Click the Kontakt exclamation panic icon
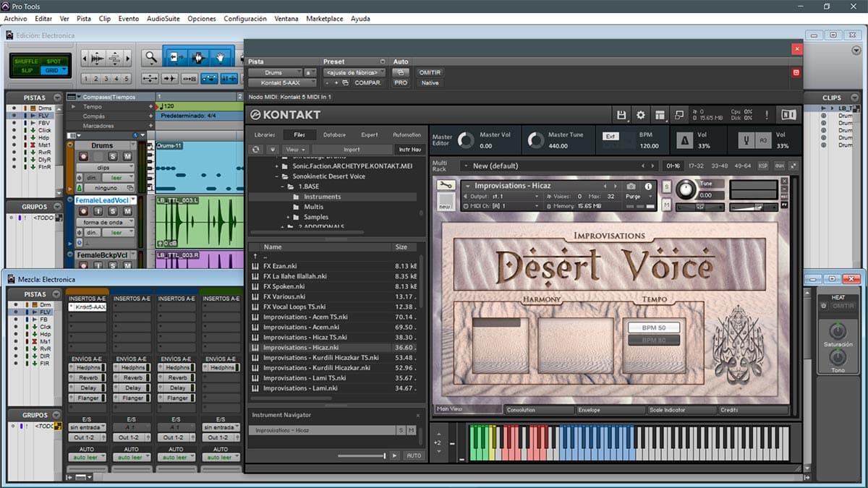The width and height of the screenshot is (868, 488). click(x=767, y=115)
